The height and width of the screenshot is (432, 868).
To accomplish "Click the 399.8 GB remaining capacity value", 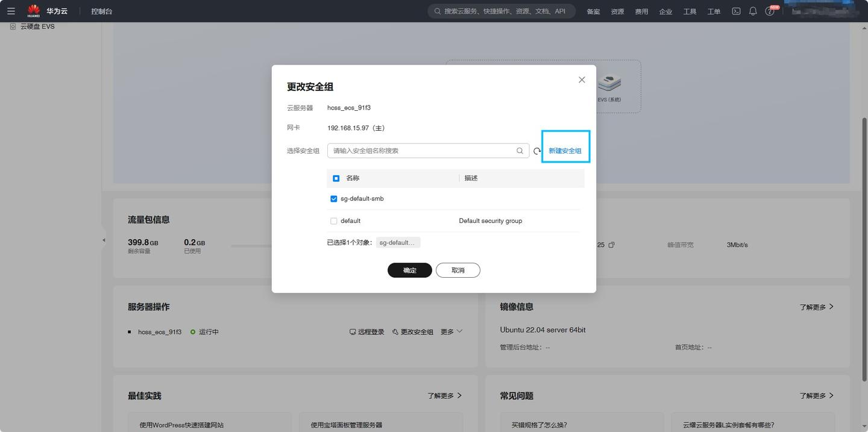I will pyautogui.click(x=143, y=242).
